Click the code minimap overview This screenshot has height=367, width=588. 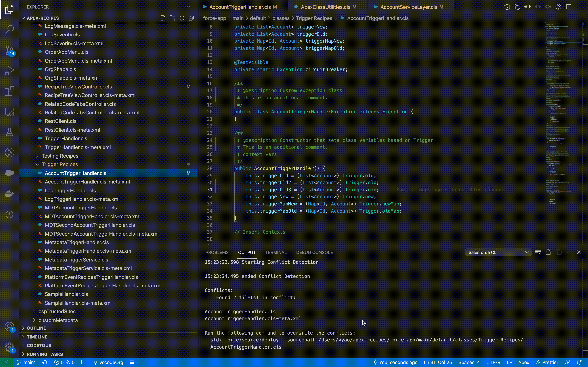pyautogui.click(x=561, y=109)
